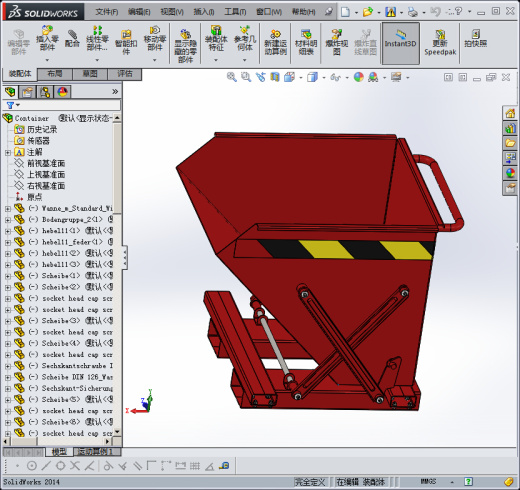Screen dimensions: 520x490
Task: Toggle the Smart Dimension circle sketch icon
Action: point(32,466)
